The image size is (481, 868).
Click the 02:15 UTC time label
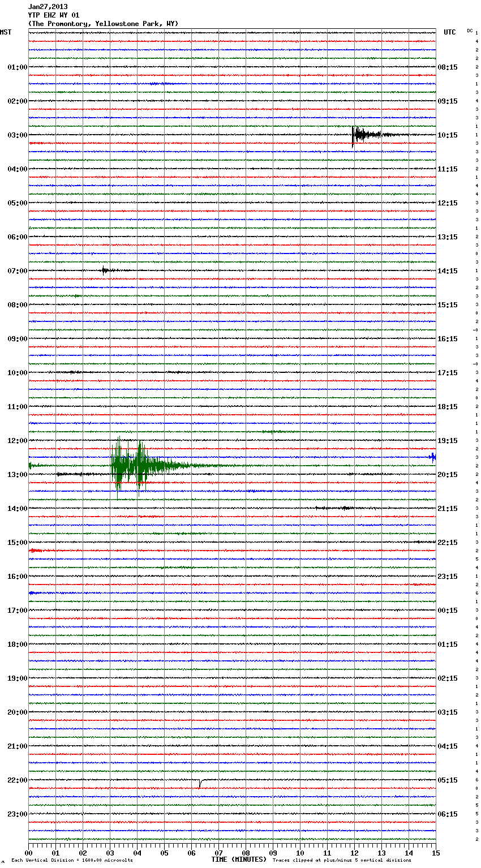(448, 678)
